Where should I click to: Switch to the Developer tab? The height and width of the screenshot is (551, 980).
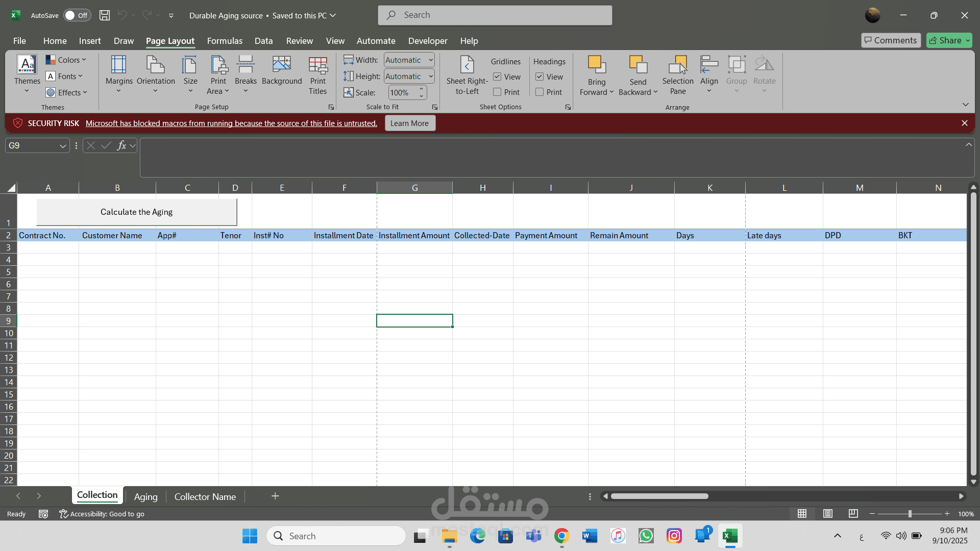428,41
